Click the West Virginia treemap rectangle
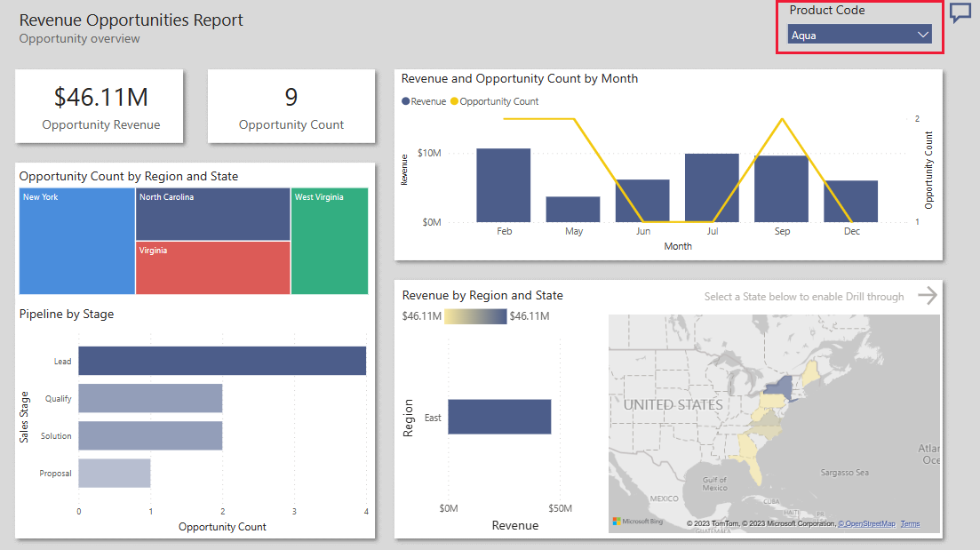Screen dimensions: 980x550 pyautogui.click(x=330, y=241)
